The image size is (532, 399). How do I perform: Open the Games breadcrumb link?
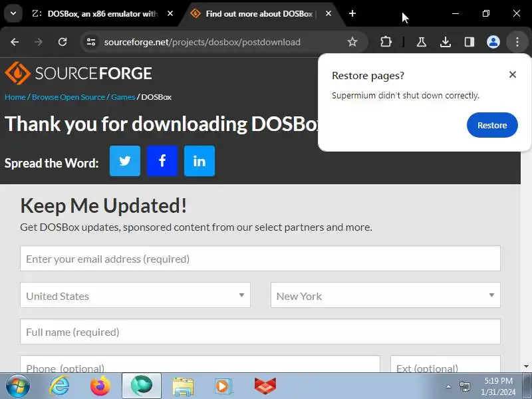pos(123,97)
